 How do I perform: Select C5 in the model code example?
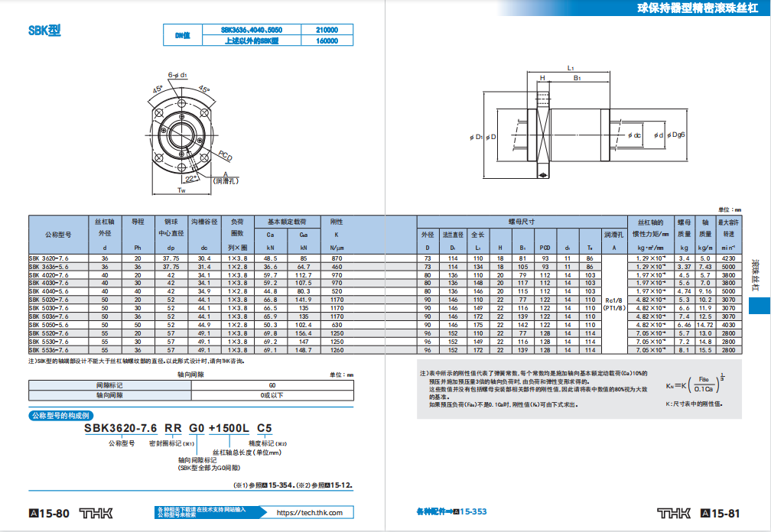(x=265, y=428)
